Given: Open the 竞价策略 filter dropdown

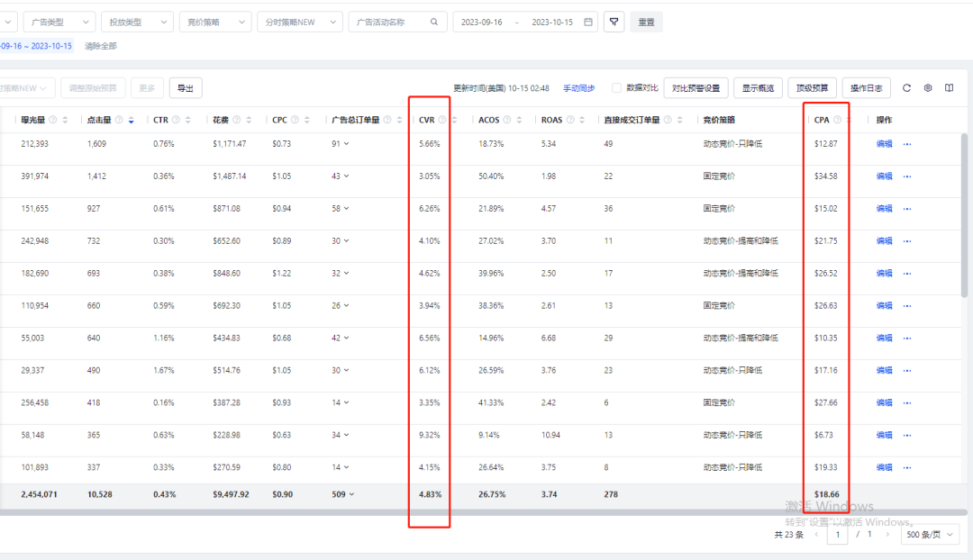Looking at the screenshot, I should click(x=215, y=22).
